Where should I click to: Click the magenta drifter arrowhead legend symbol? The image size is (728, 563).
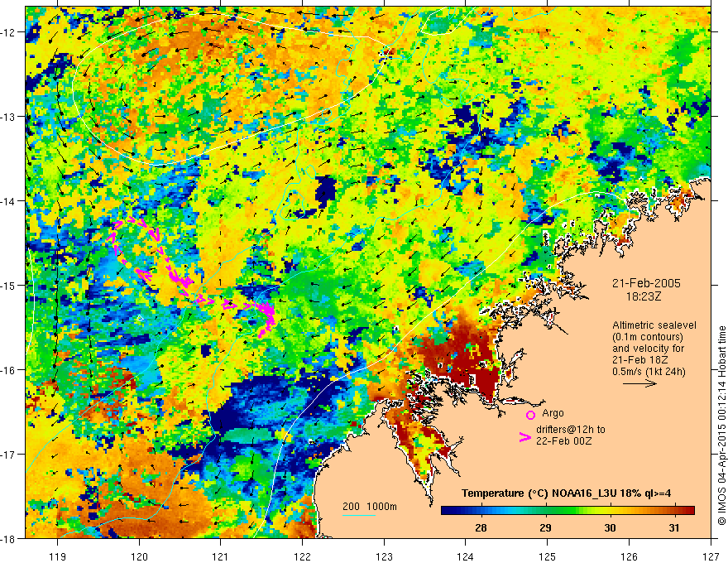click(x=524, y=437)
